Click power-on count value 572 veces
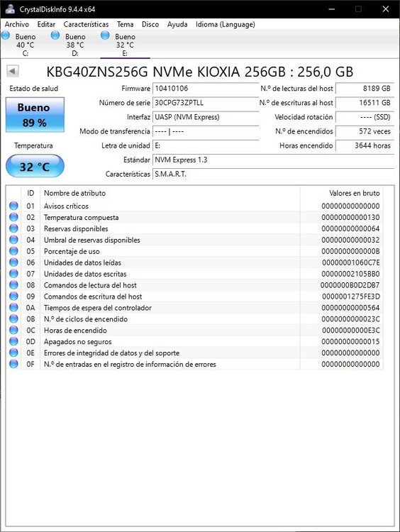The image size is (400, 532). [365, 131]
